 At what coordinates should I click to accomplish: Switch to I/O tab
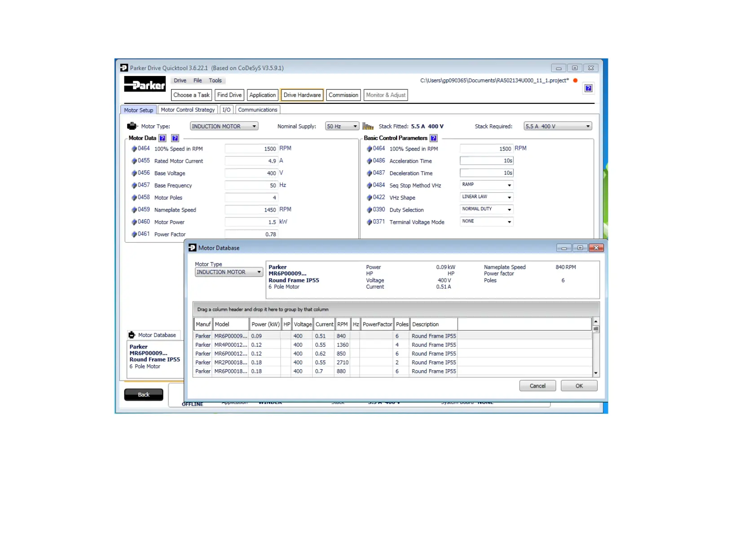[226, 110]
